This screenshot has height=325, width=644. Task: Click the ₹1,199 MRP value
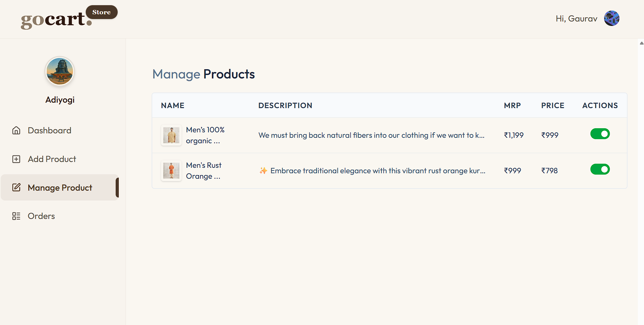(x=514, y=135)
